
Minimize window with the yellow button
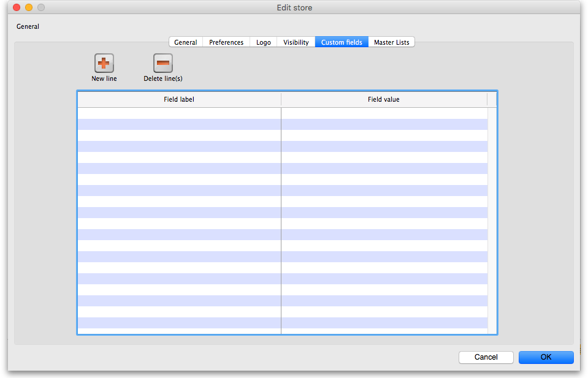pyautogui.click(x=29, y=7)
